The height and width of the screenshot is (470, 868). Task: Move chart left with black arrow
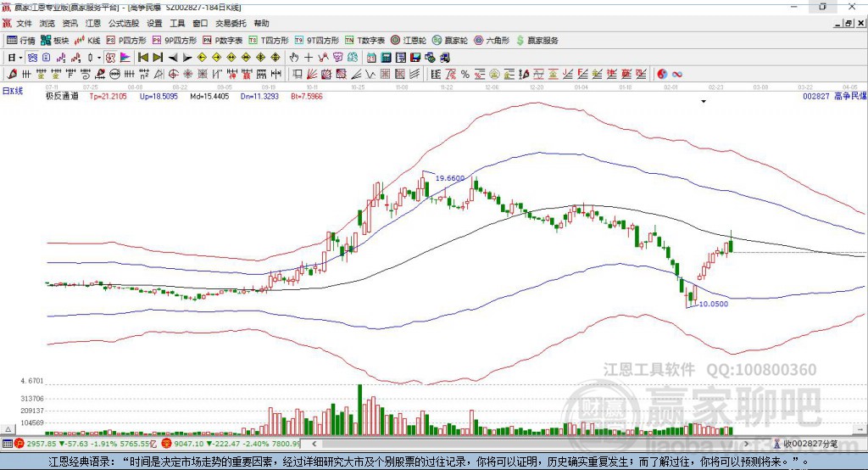point(173,57)
